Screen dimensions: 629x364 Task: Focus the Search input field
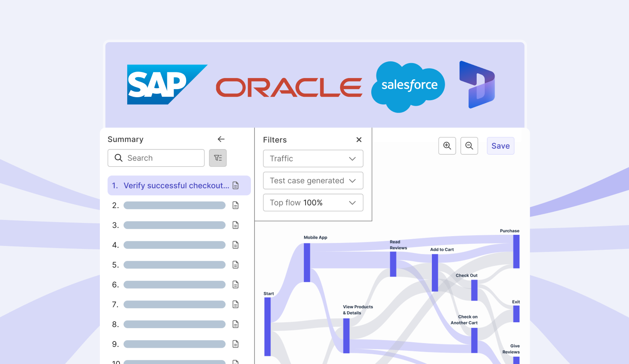coord(156,158)
